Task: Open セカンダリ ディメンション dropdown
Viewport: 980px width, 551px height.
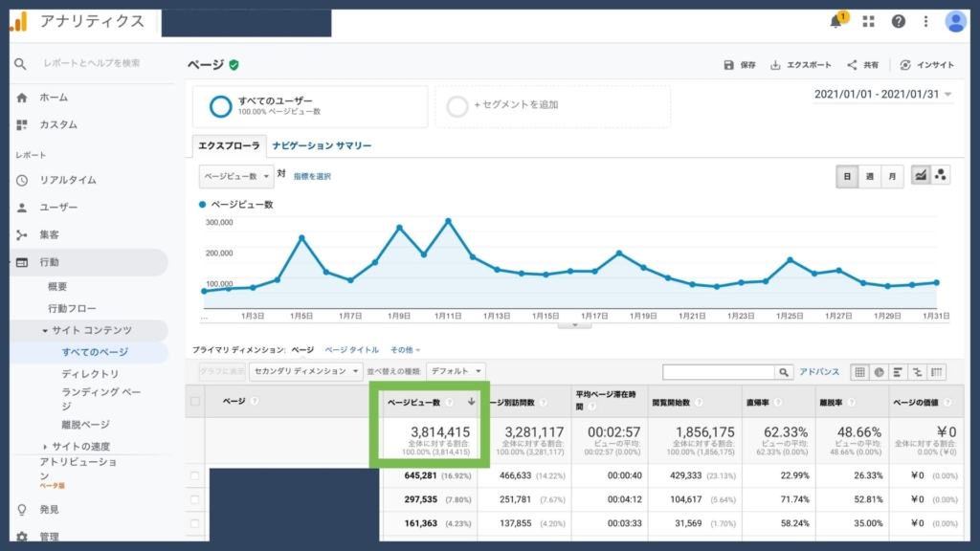Action: 305,371
